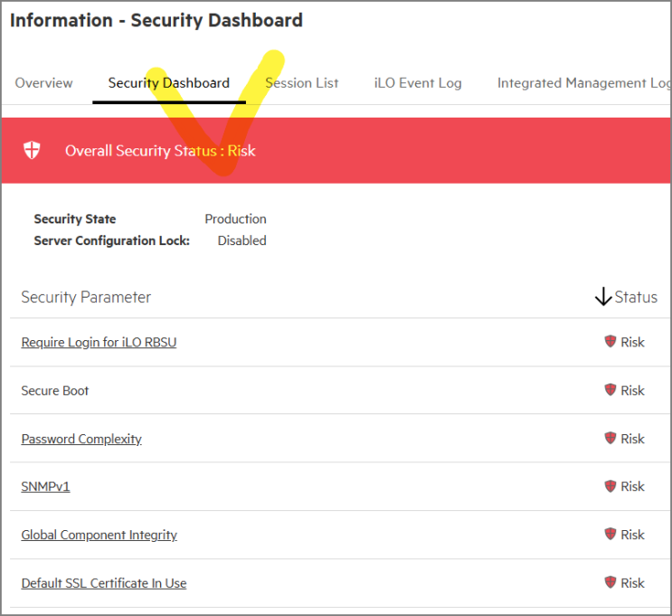This screenshot has height=616, width=672.
Task: Open the Overview tab
Action: click(43, 82)
